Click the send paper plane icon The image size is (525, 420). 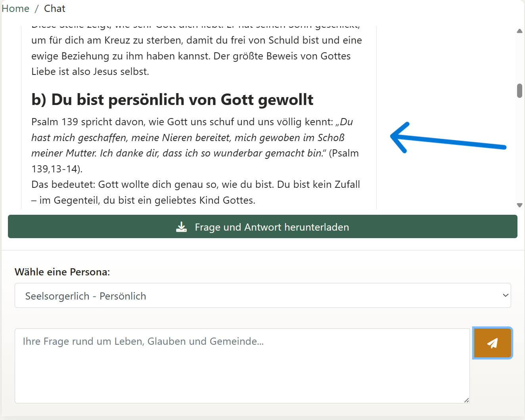(x=492, y=343)
